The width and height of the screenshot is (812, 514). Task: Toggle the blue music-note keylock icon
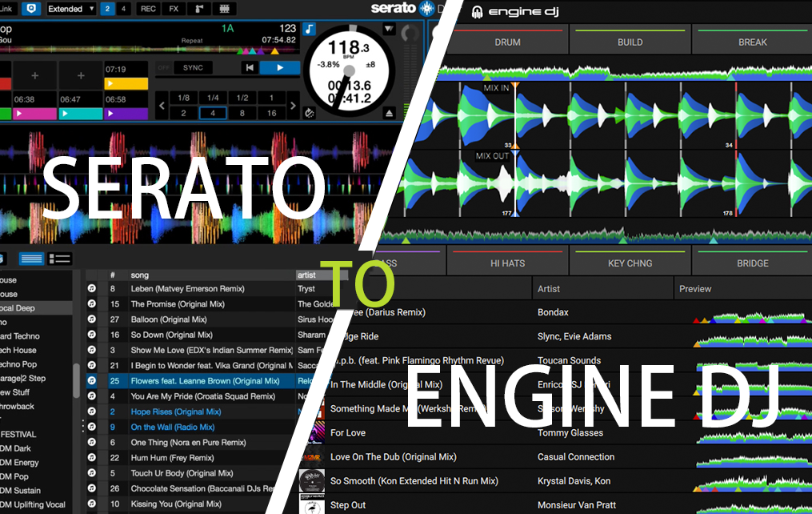pos(309,29)
